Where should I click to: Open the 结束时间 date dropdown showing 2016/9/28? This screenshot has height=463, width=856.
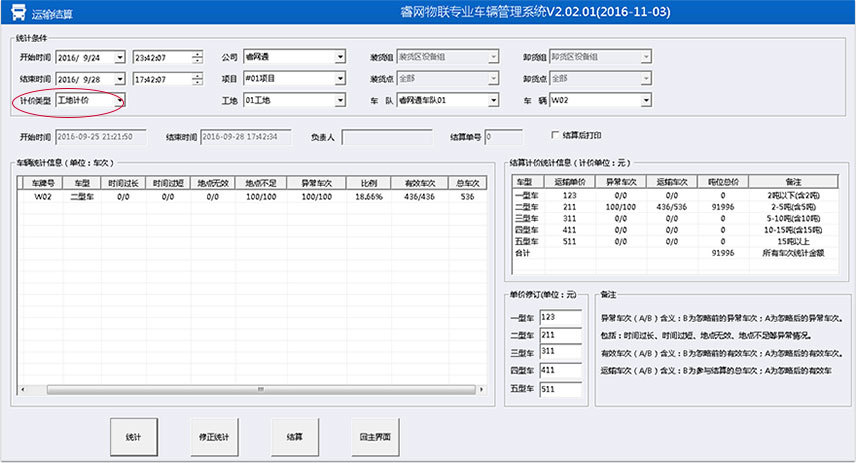(x=120, y=79)
